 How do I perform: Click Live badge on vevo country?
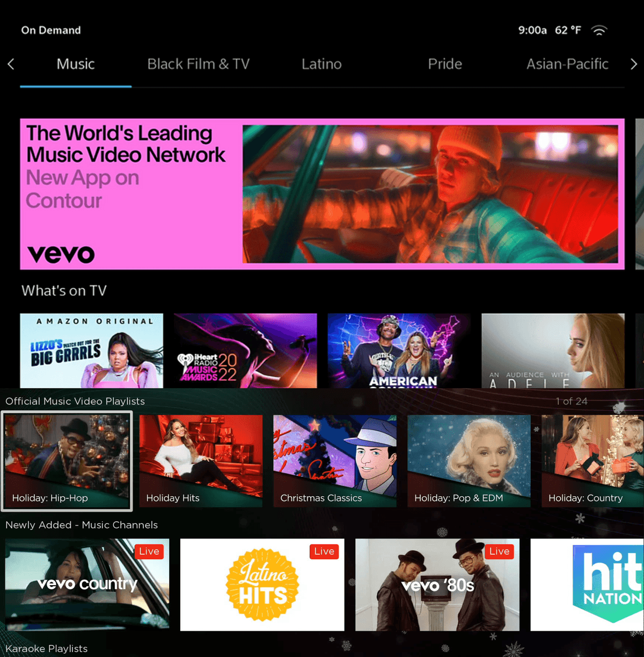pyautogui.click(x=149, y=551)
